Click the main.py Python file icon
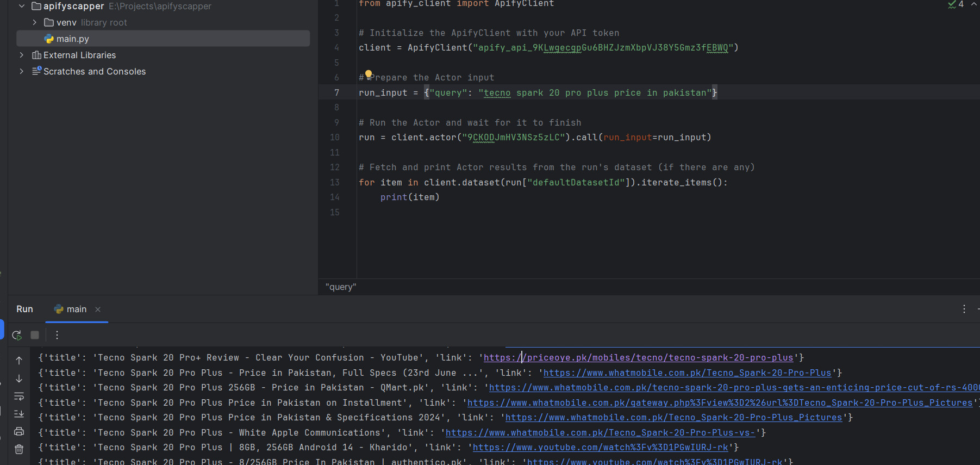 pyautogui.click(x=49, y=39)
